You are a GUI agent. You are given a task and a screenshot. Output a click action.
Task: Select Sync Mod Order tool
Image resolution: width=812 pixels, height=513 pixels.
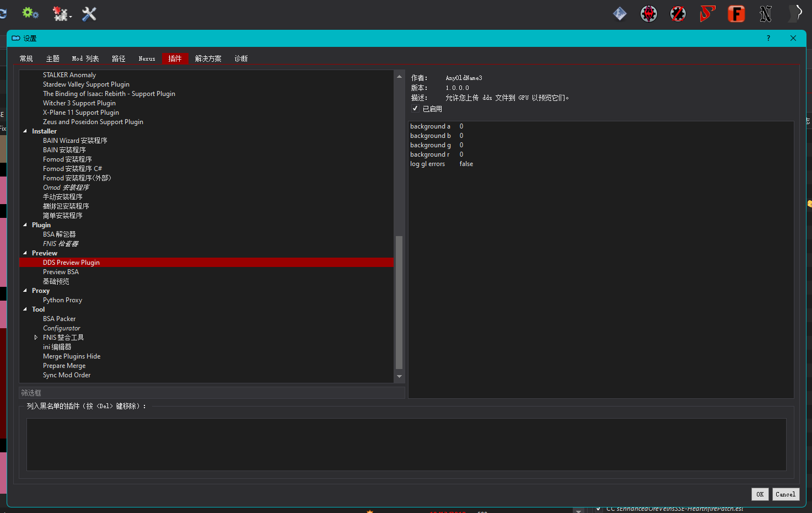67,375
